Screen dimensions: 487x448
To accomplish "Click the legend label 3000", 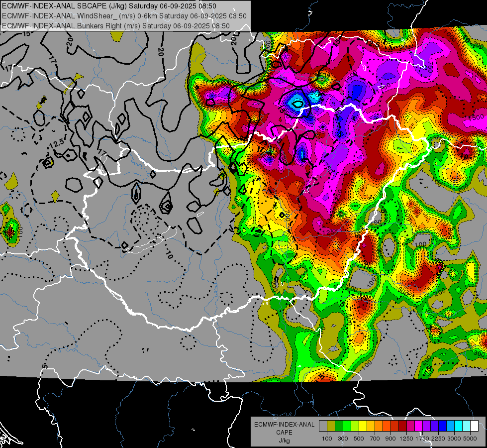I will [454, 439].
